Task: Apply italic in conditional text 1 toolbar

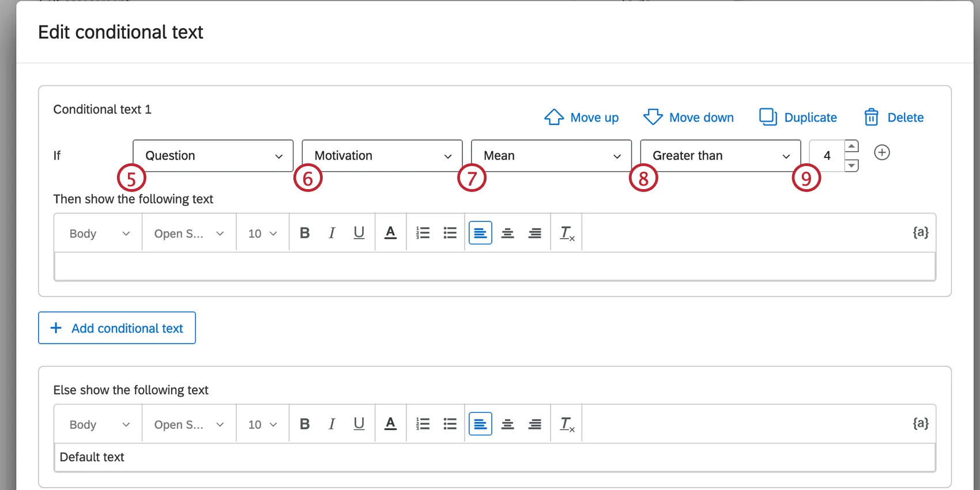Action: pyautogui.click(x=331, y=233)
